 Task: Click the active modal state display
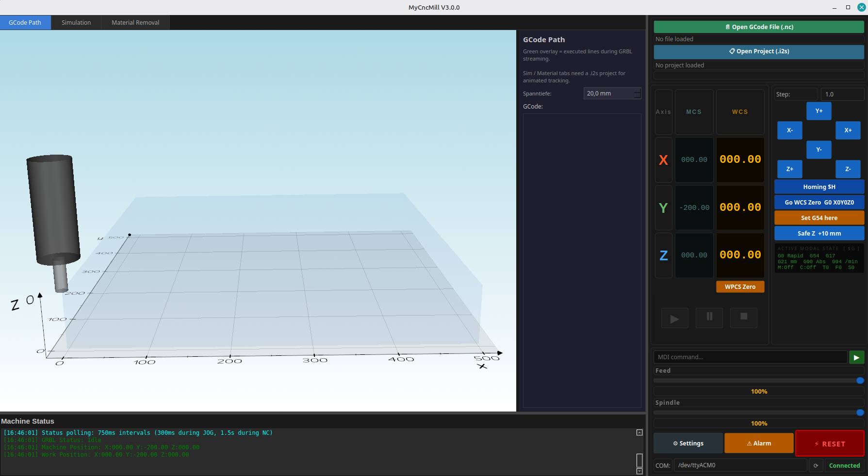pos(819,258)
